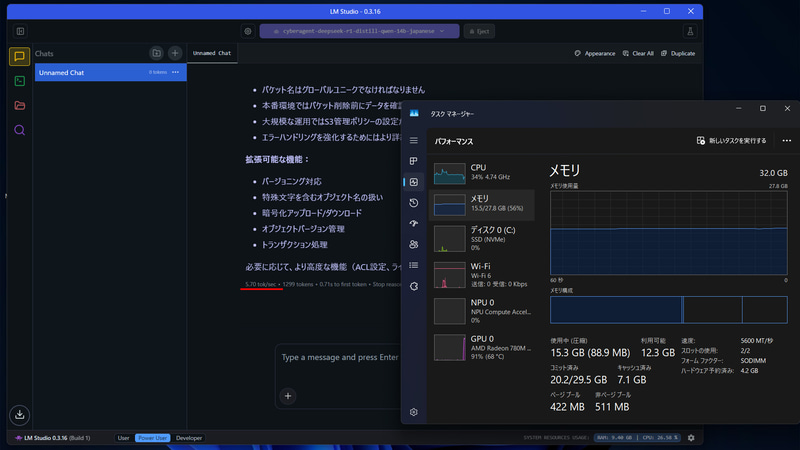800x450 pixels.
Task: Open Task Manager settings gear
Action: coord(414,412)
